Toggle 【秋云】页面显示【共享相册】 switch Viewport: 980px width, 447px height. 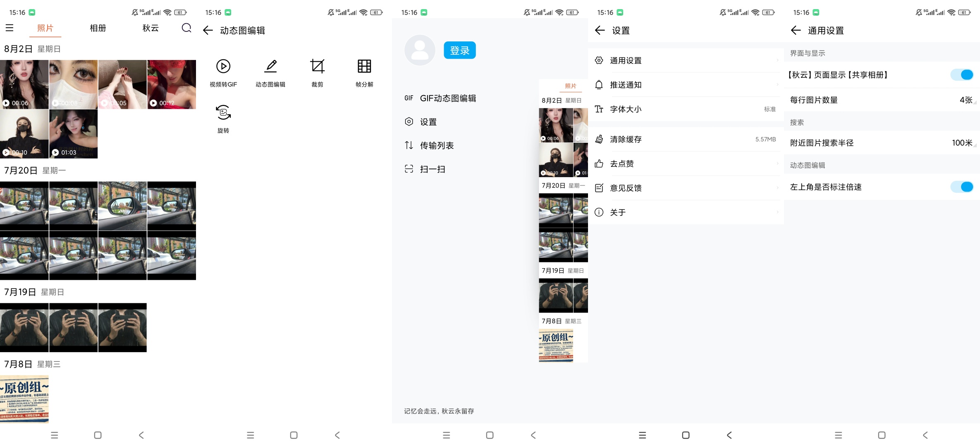click(x=962, y=74)
